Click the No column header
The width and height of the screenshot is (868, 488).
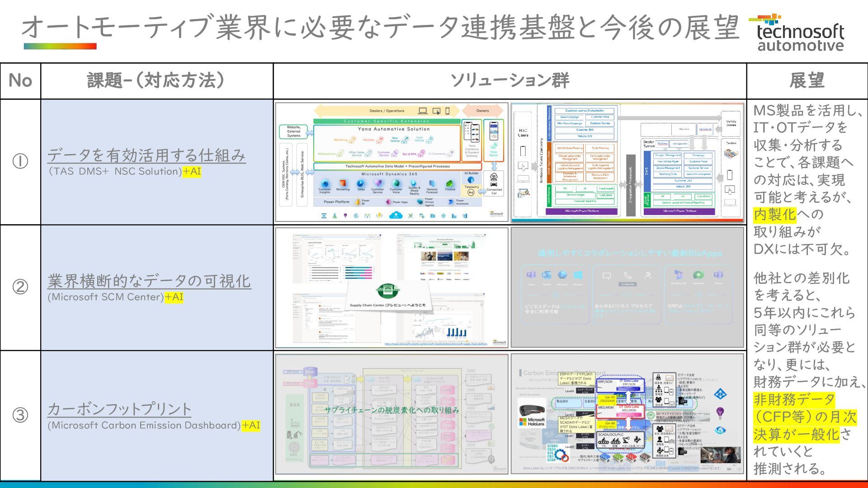[20, 81]
